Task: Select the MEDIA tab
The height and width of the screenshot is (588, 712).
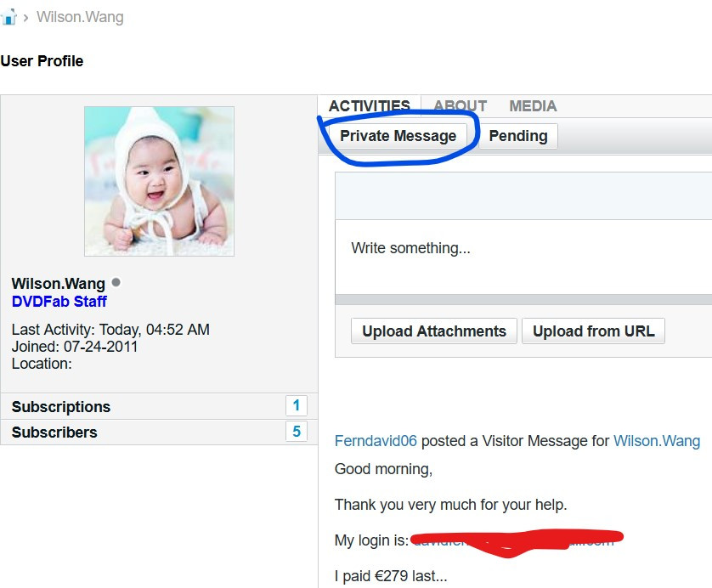Action: (x=533, y=106)
